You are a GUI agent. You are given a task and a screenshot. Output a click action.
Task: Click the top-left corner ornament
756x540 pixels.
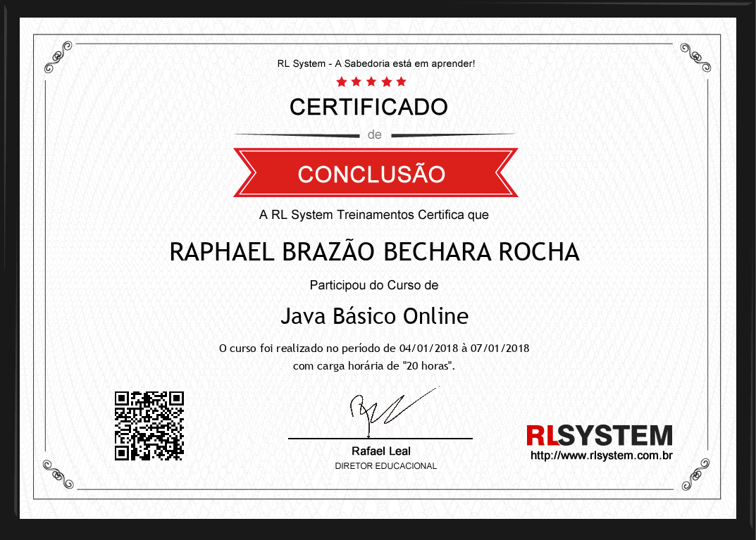pyautogui.click(x=58, y=58)
